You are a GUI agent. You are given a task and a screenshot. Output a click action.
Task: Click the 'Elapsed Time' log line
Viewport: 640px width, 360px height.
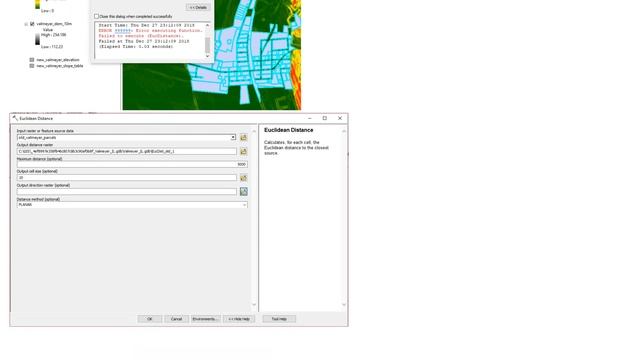[x=136, y=47]
